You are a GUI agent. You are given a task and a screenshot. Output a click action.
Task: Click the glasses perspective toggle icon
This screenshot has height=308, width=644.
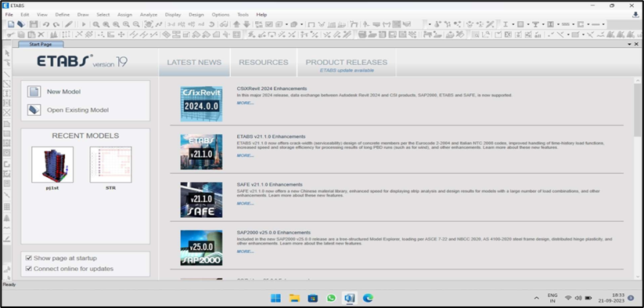pos(225,24)
